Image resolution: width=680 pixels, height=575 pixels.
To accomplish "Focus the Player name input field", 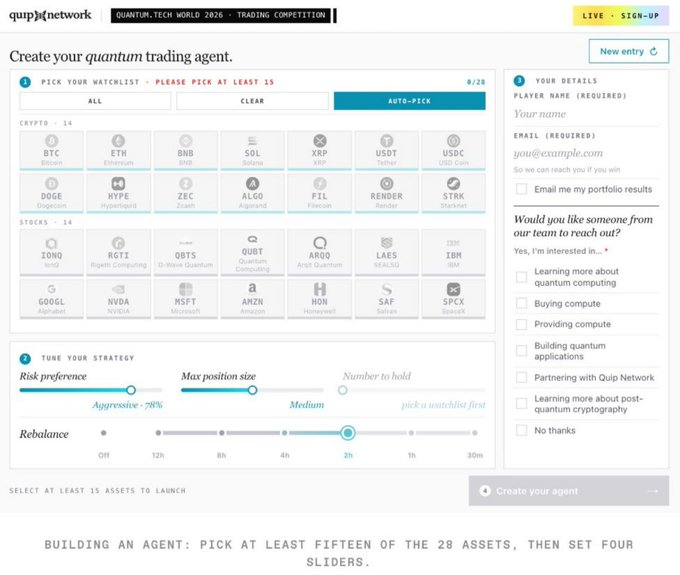I will 586,114.
